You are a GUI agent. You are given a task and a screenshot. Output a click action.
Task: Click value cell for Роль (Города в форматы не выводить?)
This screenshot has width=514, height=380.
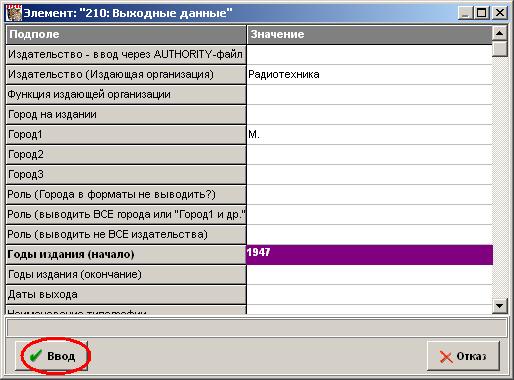(x=369, y=194)
